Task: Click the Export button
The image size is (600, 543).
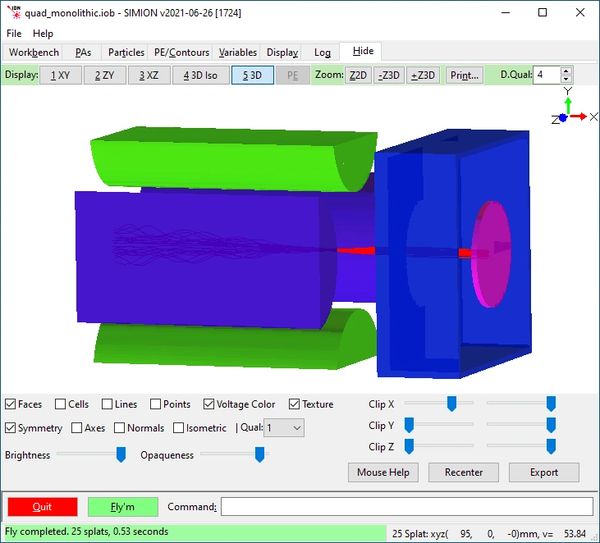Action: click(x=544, y=472)
